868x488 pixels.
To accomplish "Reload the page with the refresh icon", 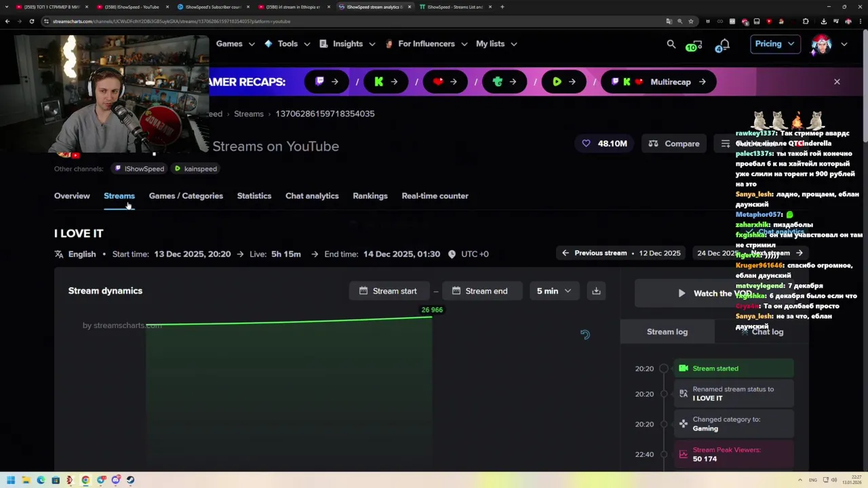I will coord(32,21).
